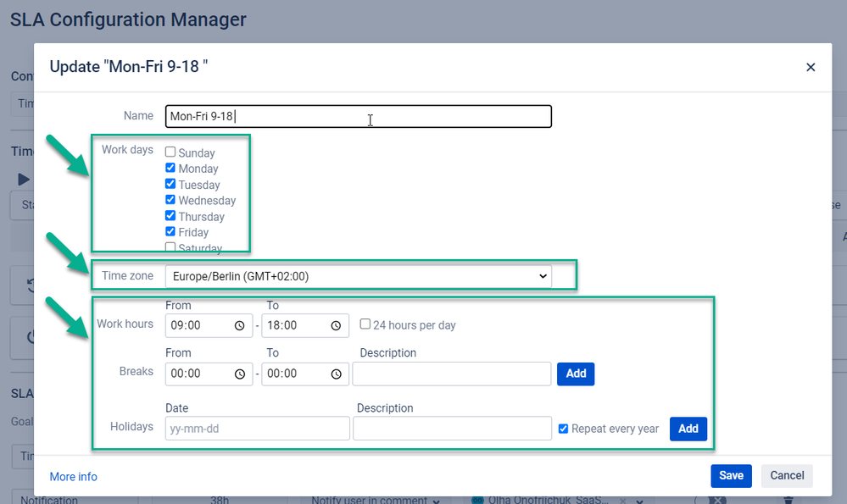This screenshot has height=504, width=847.
Task: Open clock picker for Work hours To
Action: [336, 325]
